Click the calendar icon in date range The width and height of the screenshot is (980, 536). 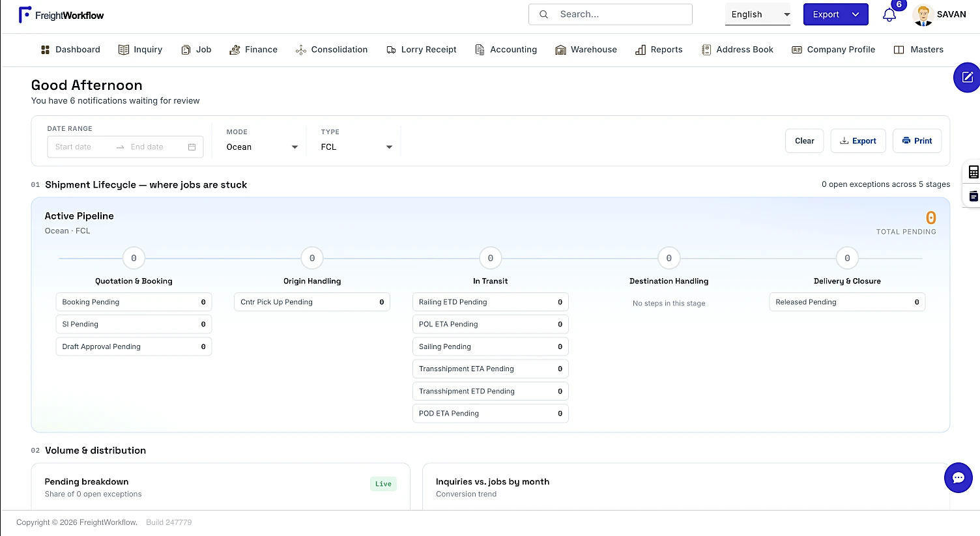[192, 147]
